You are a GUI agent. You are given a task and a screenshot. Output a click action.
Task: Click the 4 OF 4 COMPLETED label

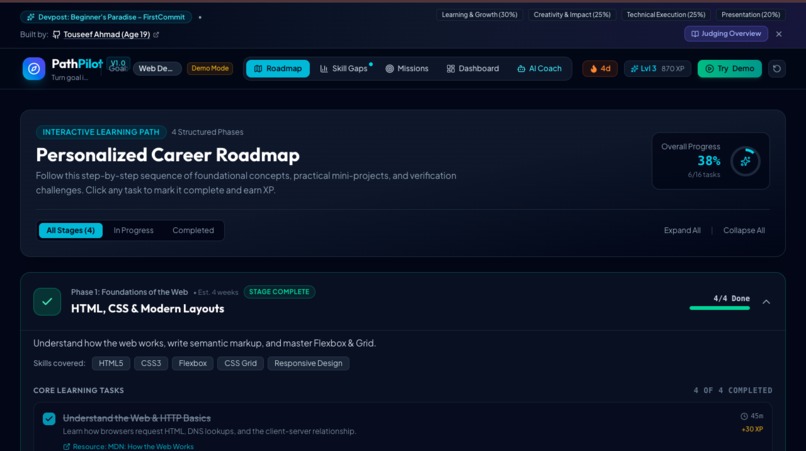tap(733, 390)
